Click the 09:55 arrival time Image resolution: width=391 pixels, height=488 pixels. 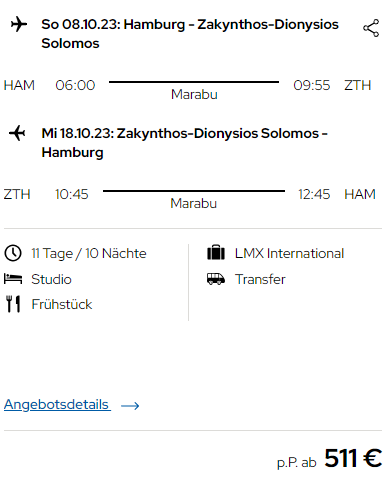(x=312, y=85)
